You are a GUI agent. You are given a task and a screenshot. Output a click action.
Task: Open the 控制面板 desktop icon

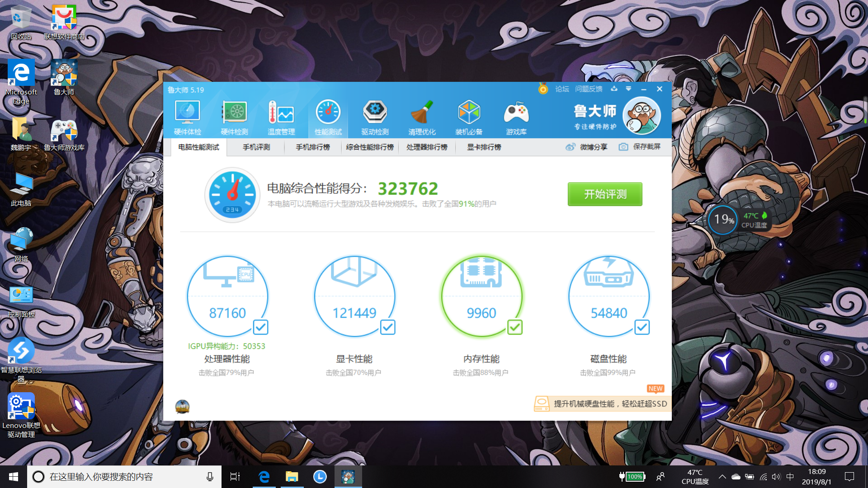click(21, 301)
